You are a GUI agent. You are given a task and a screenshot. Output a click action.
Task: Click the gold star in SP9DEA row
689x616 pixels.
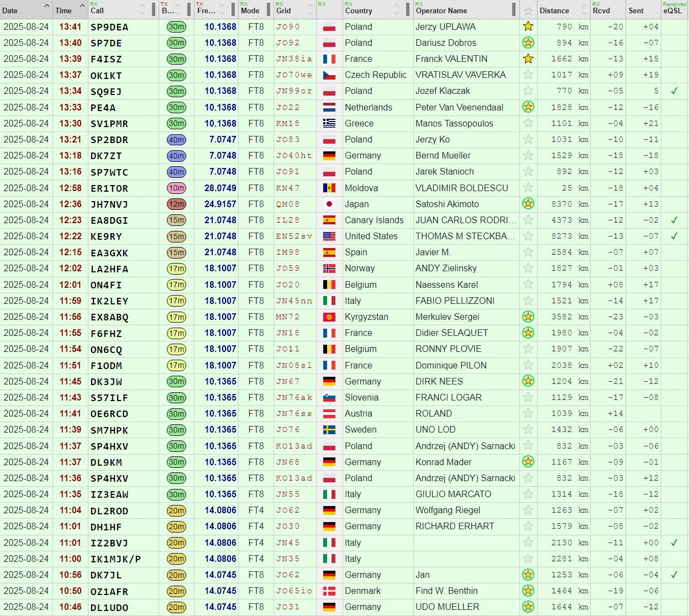528,27
